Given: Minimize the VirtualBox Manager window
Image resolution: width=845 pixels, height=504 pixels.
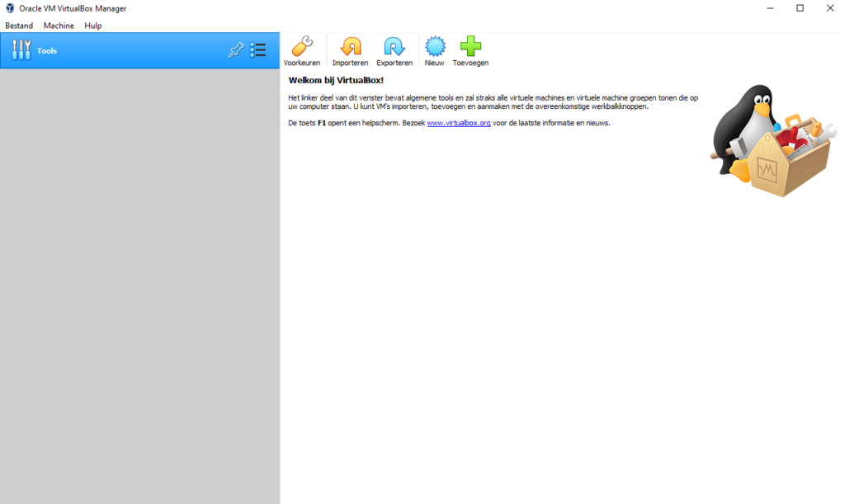Looking at the screenshot, I should click(770, 8).
